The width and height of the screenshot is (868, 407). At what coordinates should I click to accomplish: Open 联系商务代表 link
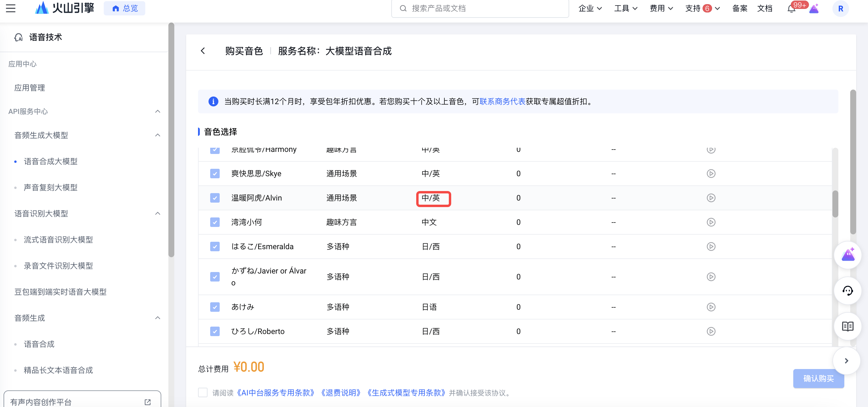[x=502, y=101]
